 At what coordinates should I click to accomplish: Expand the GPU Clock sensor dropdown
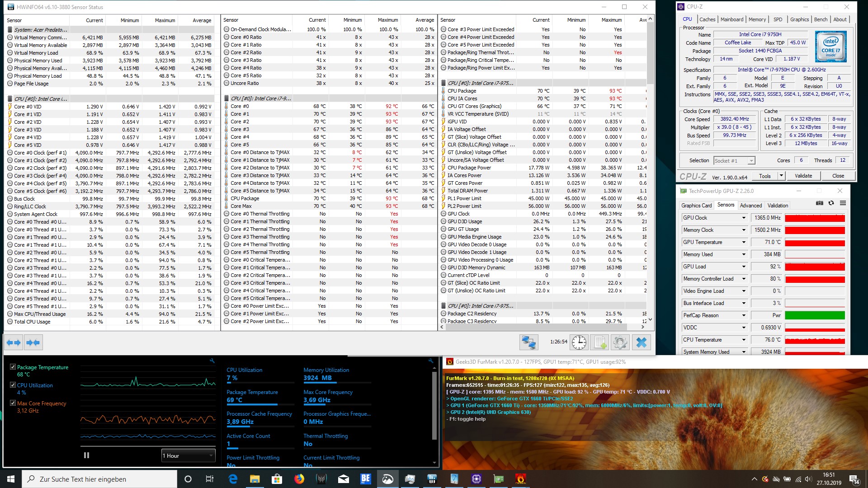click(744, 218)
